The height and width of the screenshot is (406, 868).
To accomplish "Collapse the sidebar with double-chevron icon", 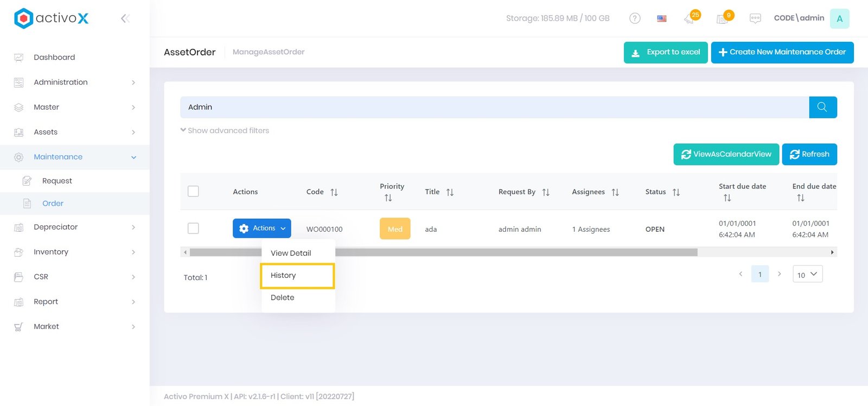I will 125,18.
